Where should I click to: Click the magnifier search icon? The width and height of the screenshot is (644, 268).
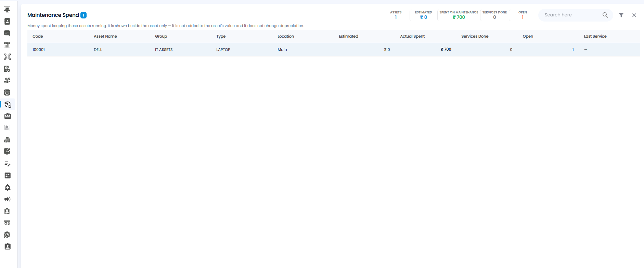click(x=605, y=15)
